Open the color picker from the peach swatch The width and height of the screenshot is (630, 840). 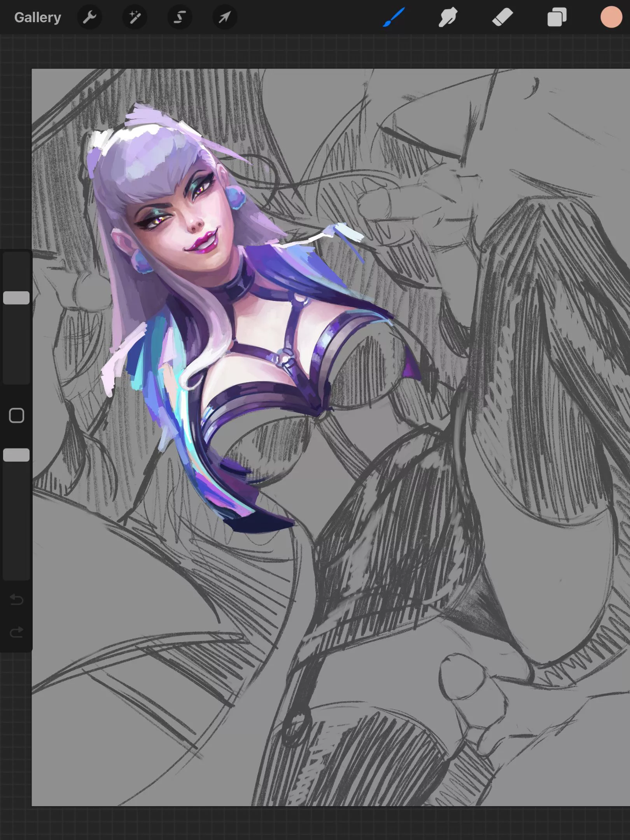[x=611, y=17]
